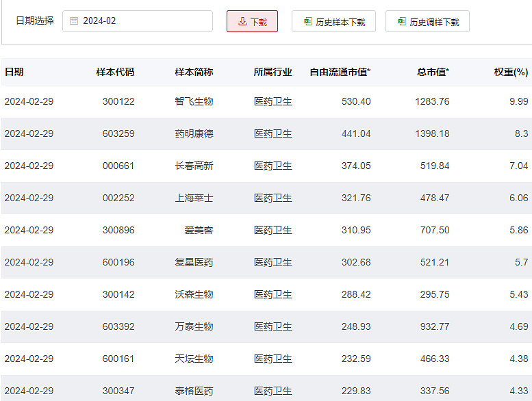This screenshot has width=532, height=401.
Task: Click the 日期 column header
Action: pos(14,72)
